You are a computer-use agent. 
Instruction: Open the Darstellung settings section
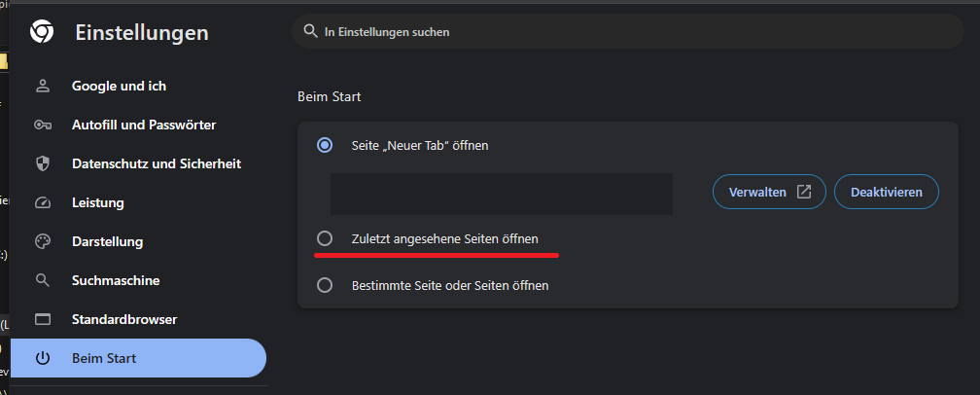107,241
